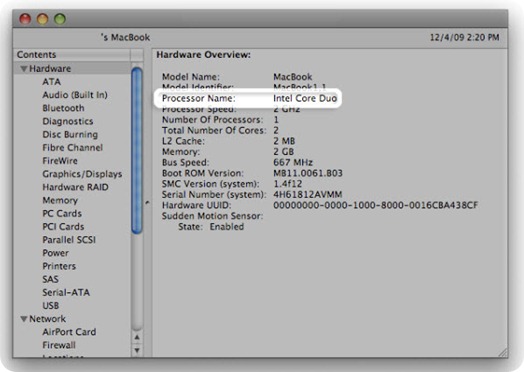Click the Total Number Of Cores label

tap(214, 130)
